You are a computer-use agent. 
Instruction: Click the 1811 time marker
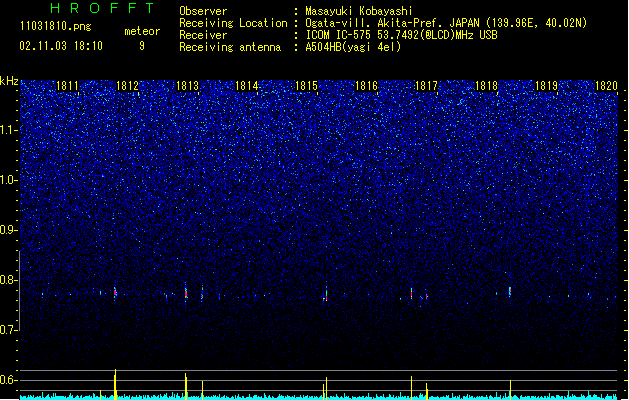(x=67, y=86)
